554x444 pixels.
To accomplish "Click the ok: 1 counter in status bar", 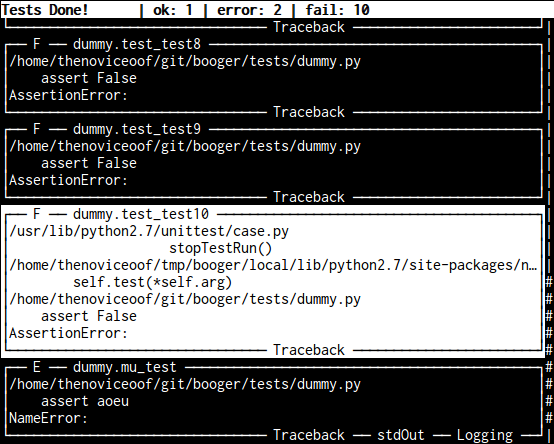I will pyautogui.click(x=173, y=10).
